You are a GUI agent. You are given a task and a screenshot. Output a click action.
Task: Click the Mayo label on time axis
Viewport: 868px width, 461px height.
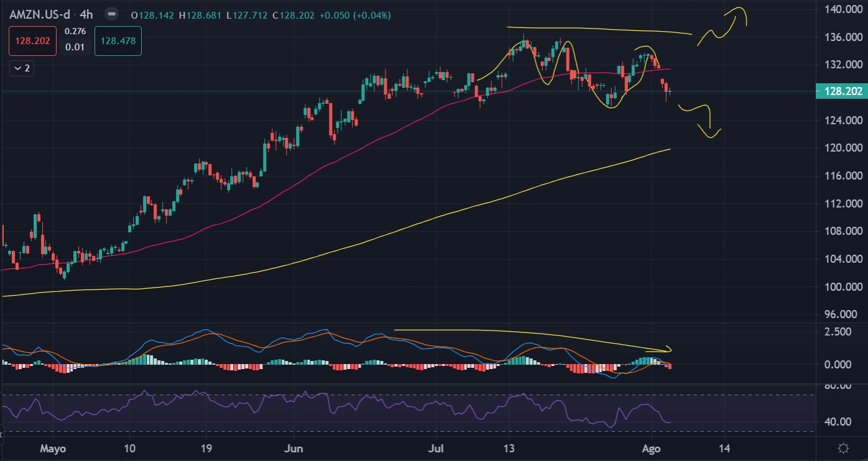(x=52, y=448)
